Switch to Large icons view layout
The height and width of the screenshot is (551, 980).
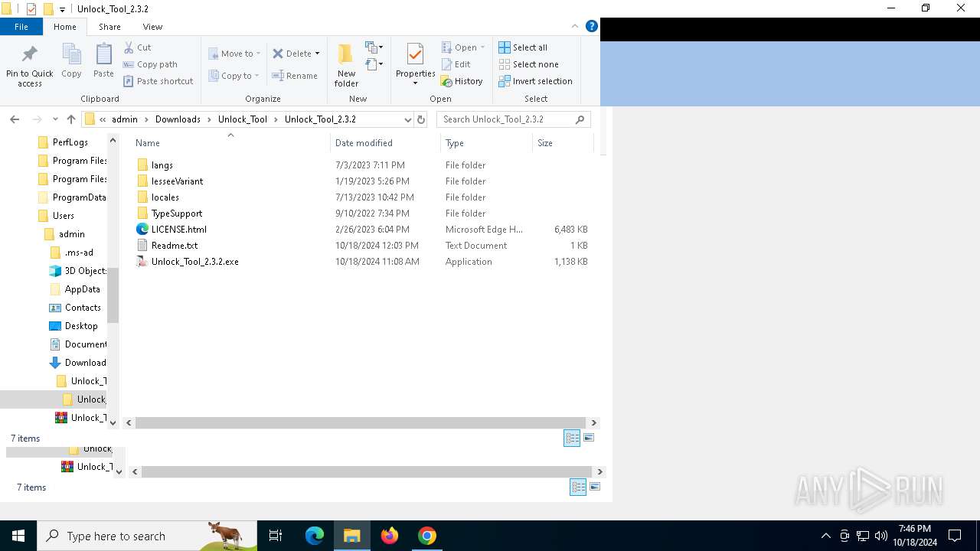click(589, 438)
